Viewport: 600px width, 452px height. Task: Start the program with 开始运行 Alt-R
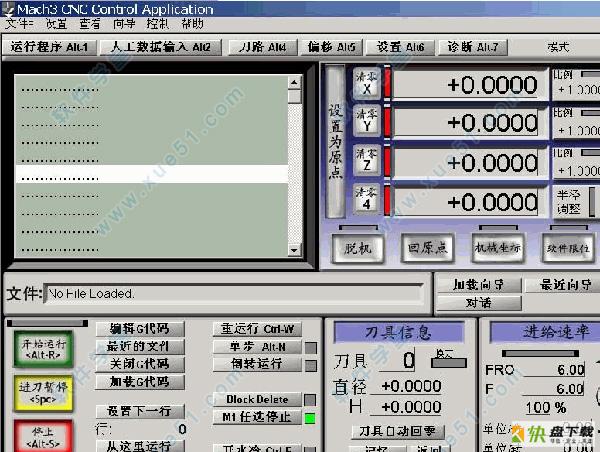click(x=43, y=349)
